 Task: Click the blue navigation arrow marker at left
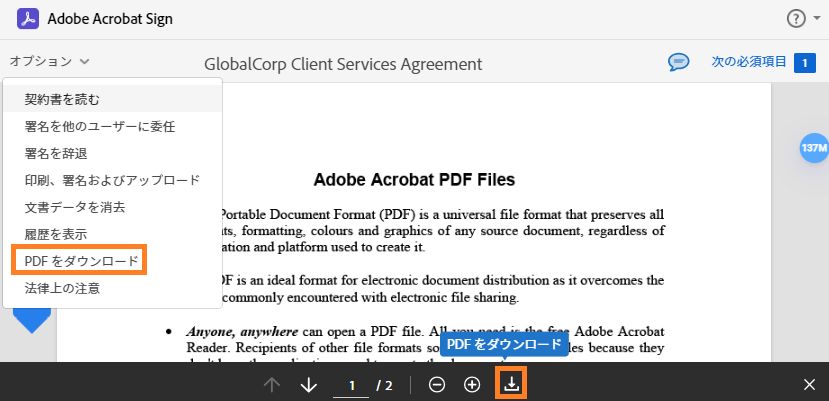[32, 320]
